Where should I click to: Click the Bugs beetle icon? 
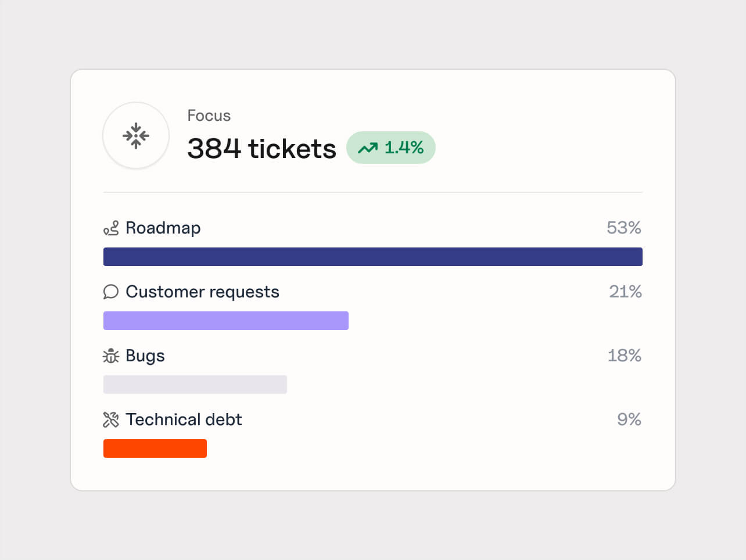pos(111,356)
